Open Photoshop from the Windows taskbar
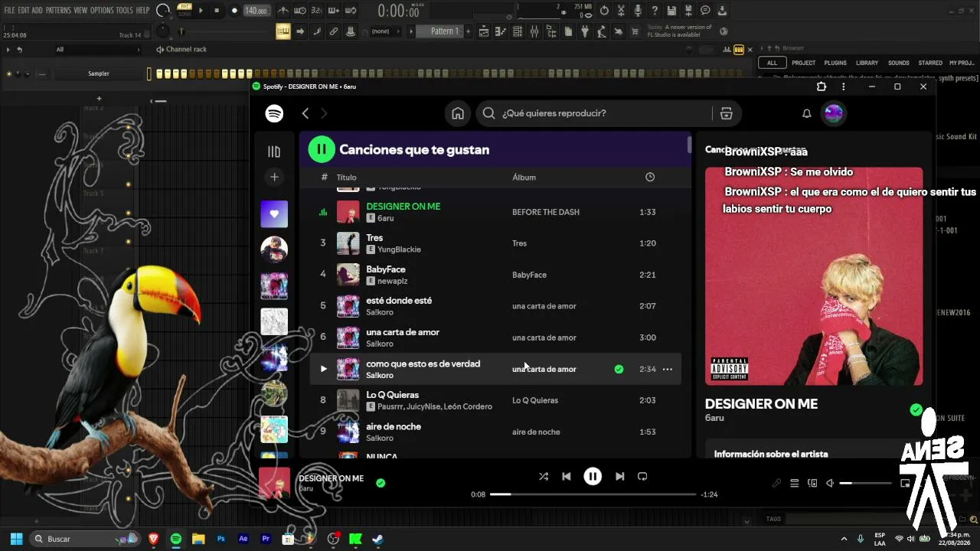This screenshot has width=980, height=551. point(220,539)
